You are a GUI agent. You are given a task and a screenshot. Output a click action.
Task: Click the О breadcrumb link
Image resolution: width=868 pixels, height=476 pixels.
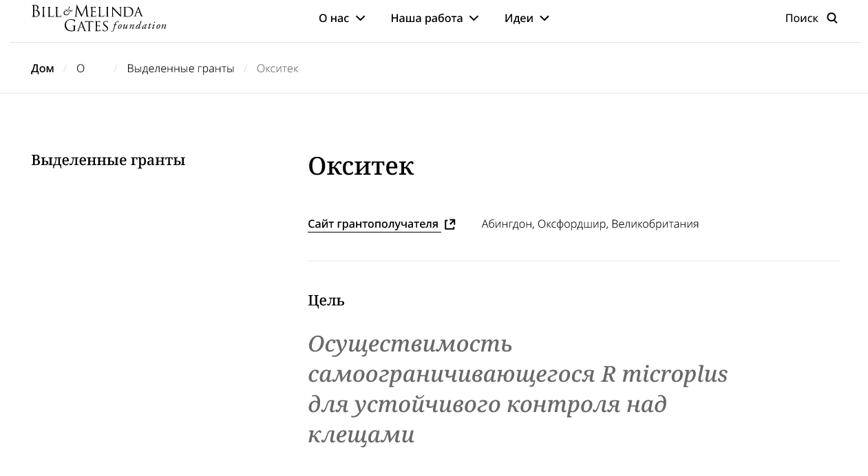81,68
